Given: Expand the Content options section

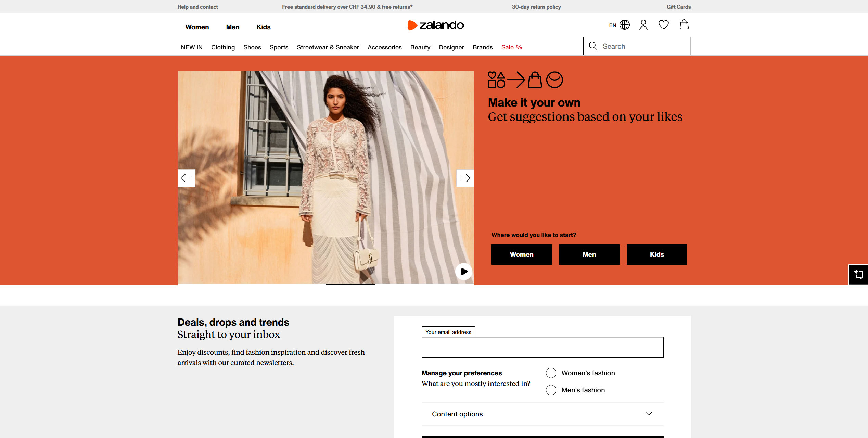Looking at the screenshot, I should (542, 414).
